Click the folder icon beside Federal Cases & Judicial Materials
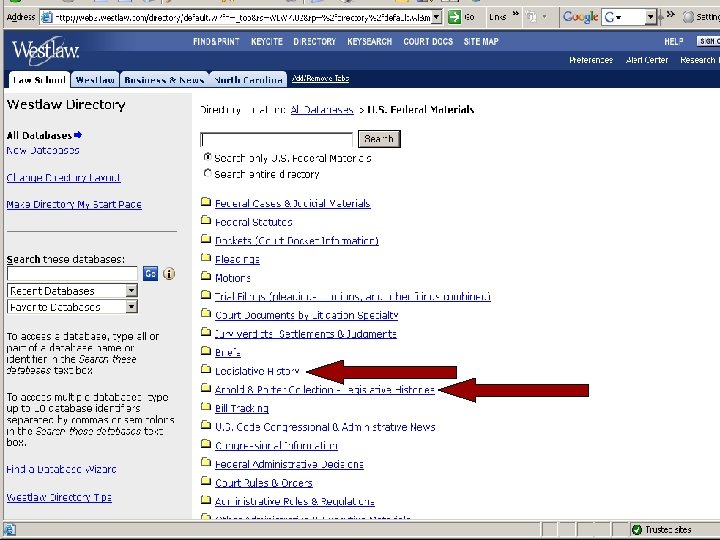The height and width of the screenshot is (540, 720). (206, 202)
